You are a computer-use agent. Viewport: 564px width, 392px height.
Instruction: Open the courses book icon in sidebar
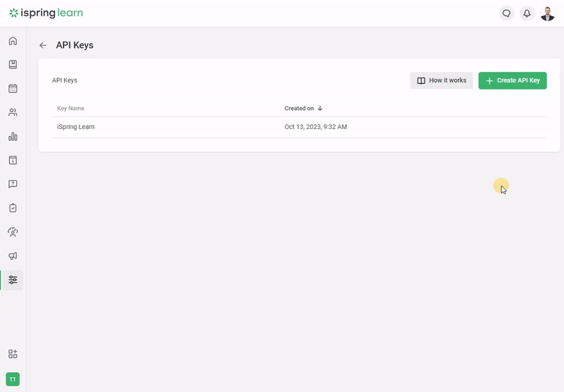click(x=13, y=65)
